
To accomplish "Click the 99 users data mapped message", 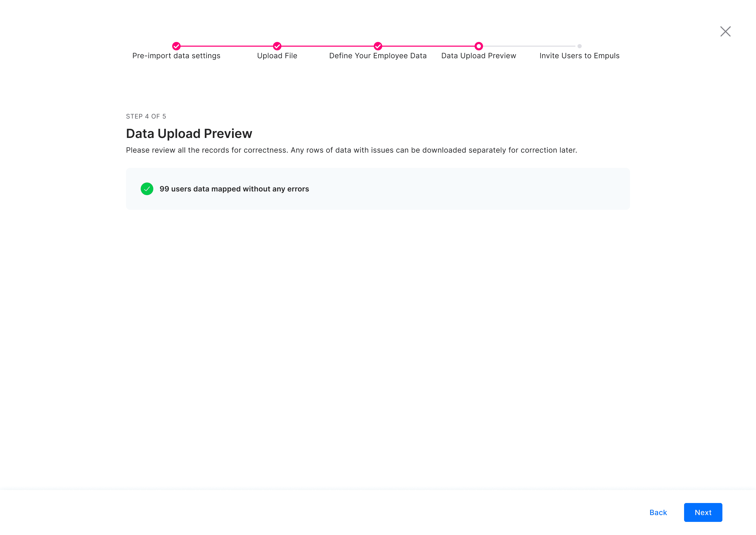I will pyautogui.click(x=234, y=189).
